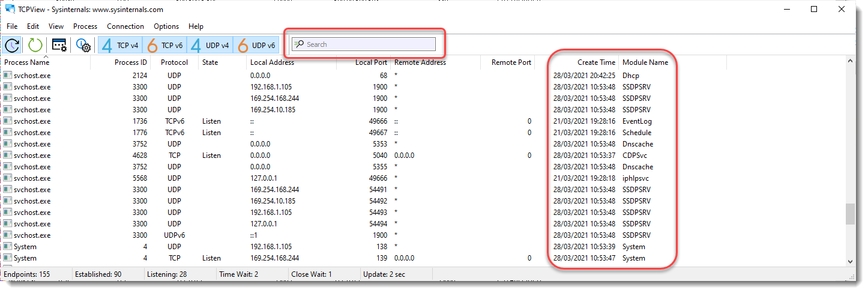This screenshot has width=868, height=293.
Task: Click local port 68 cell
Action: [384, 76]
